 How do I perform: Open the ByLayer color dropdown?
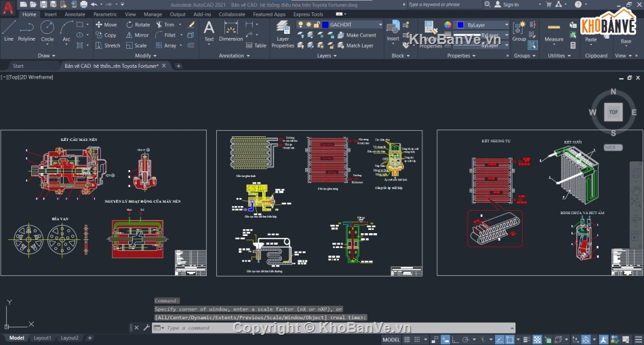click(506, 24)
